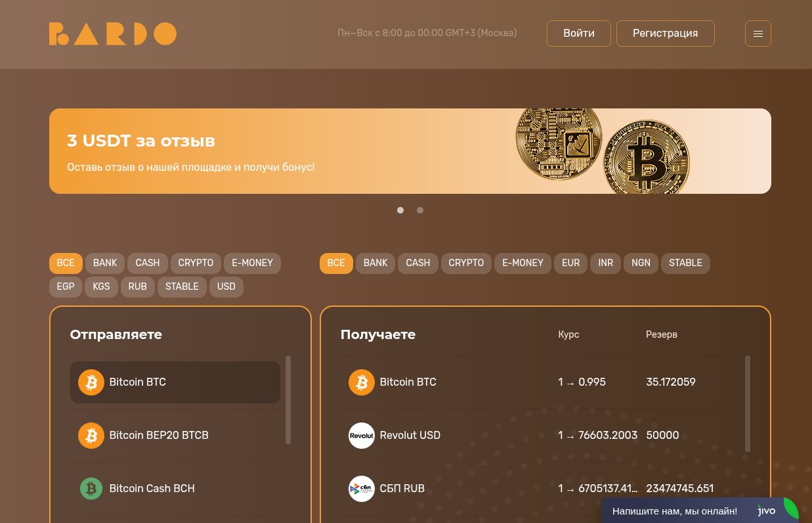Select Bitcoin BTC in Отправляете list

tap(175, 382)
